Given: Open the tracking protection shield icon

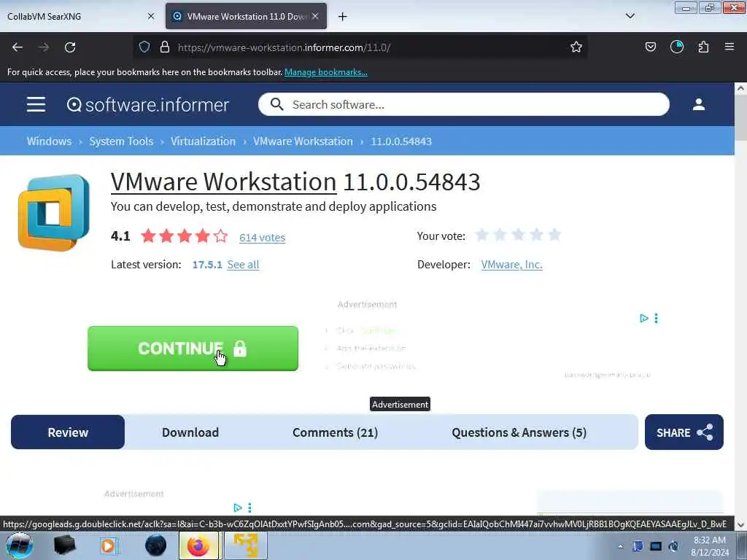Looking at the screenshot, I should (144, 47).
